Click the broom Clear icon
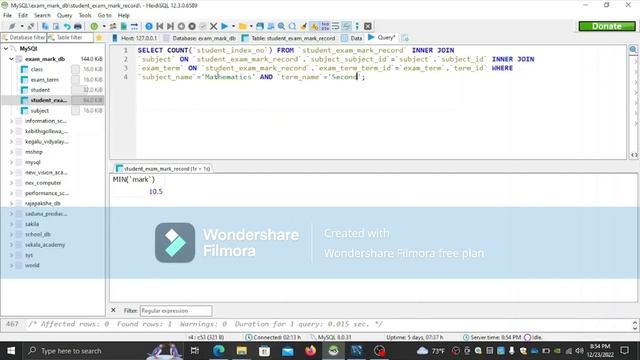This screenshot has height=360, width=640. 303,26
